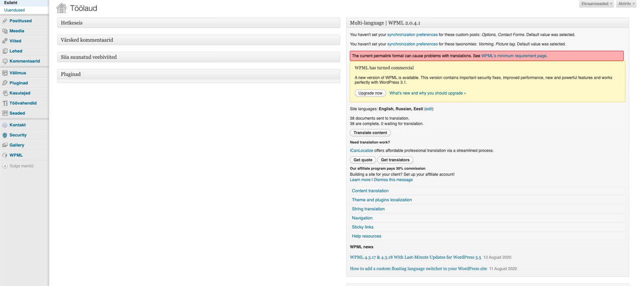Expand Siia suunatud veebiviited widget
Screen dimensions: 644x286
pos(199,57)
